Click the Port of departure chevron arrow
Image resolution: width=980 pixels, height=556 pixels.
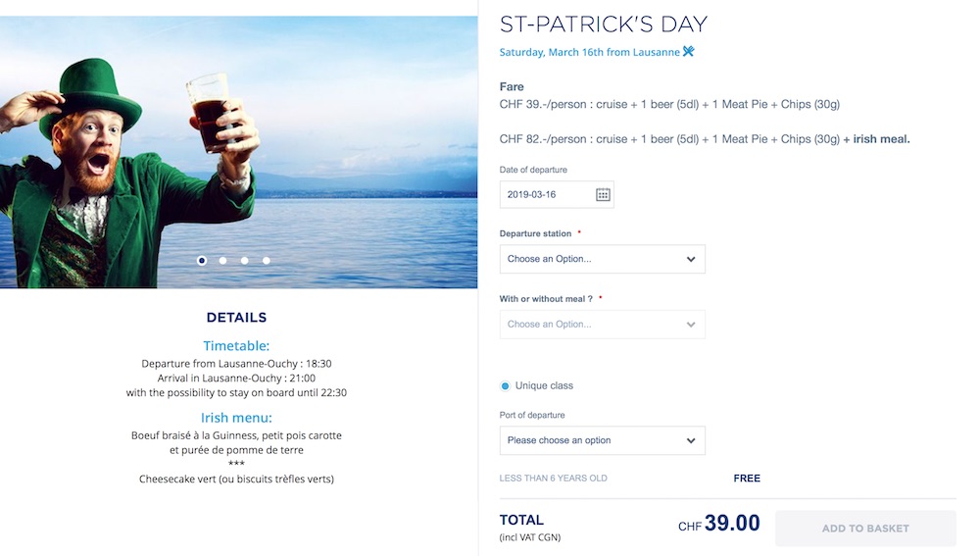(x=691, y=441)
